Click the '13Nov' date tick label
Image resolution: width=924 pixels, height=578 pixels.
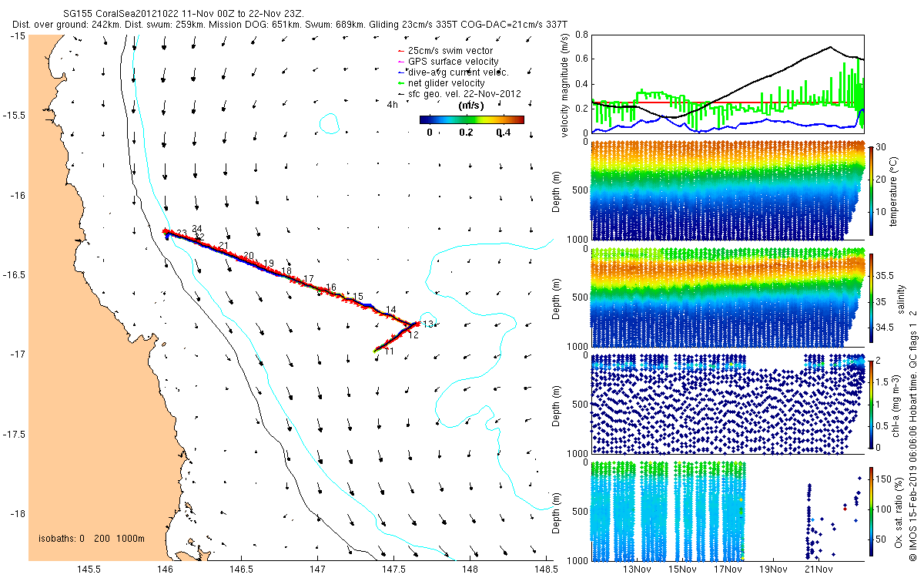[638, 570]
